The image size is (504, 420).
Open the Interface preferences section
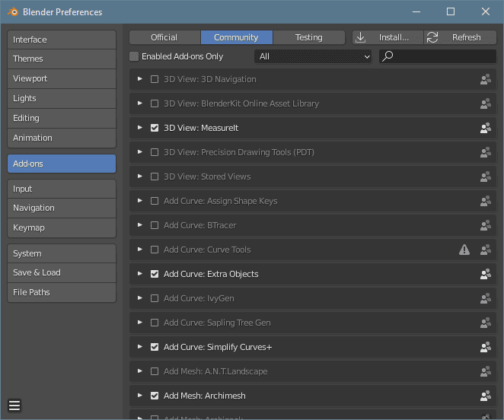62,40
